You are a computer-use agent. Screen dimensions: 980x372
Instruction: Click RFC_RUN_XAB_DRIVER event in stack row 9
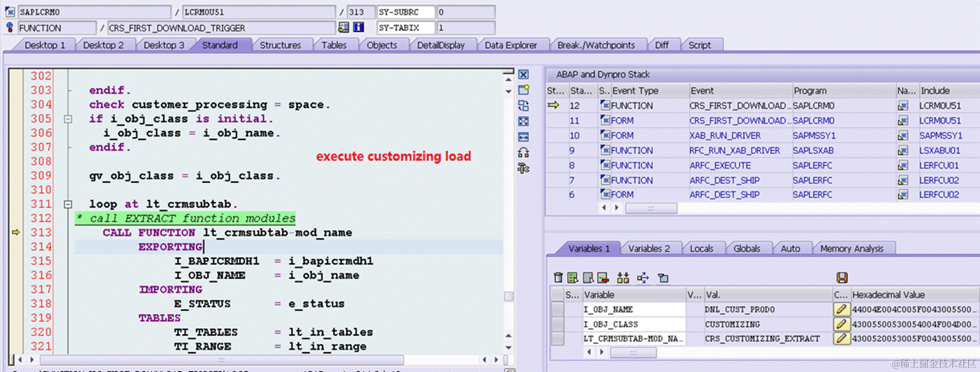click(734, 151)
